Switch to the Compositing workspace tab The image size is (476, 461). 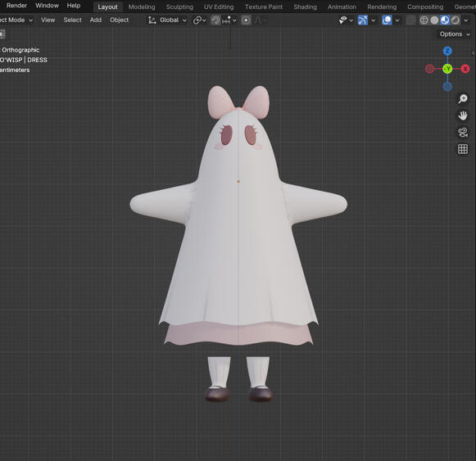[425, 7]
